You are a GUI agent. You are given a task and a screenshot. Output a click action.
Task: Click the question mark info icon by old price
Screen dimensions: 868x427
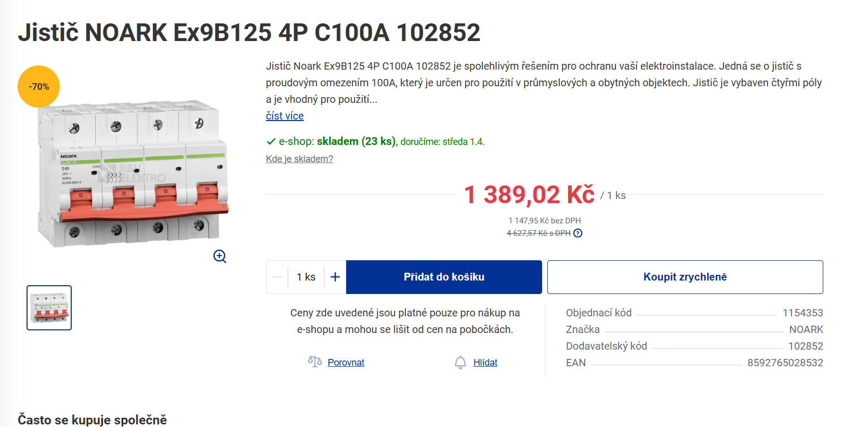(578, 233)
